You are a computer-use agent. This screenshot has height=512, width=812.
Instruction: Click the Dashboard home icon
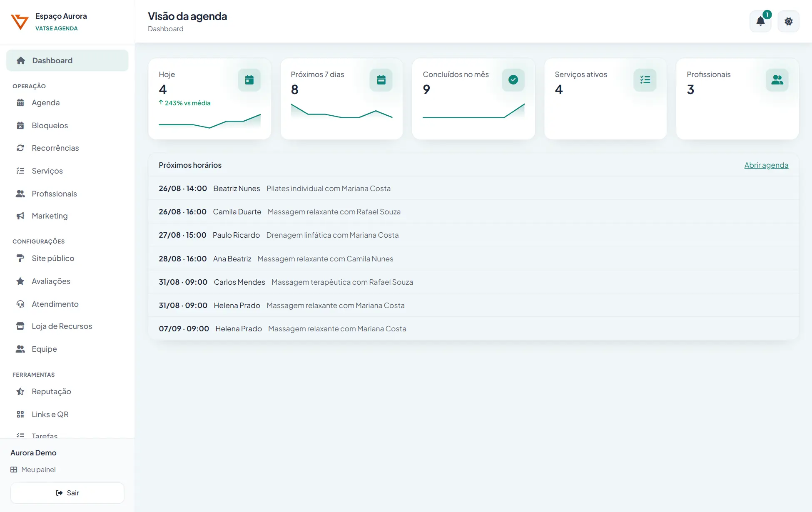[x=21, y=61]
